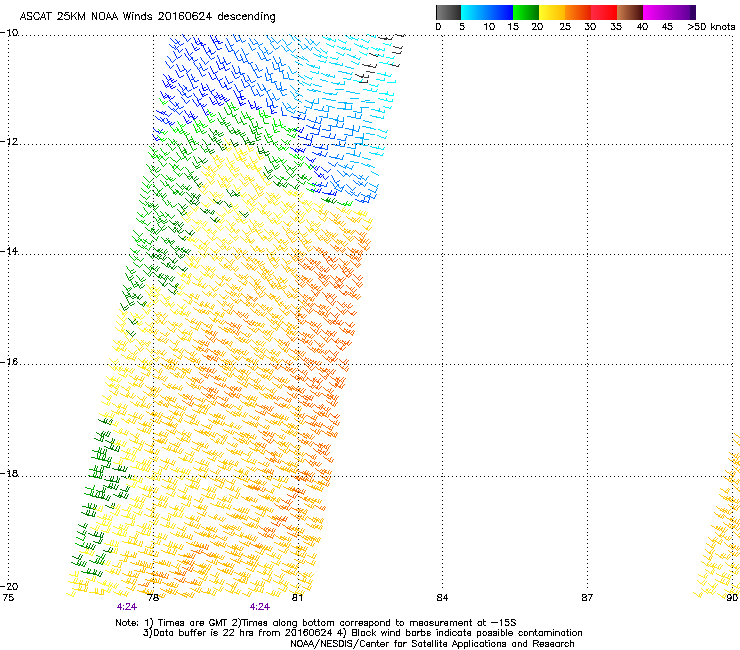Click the '84' longitude axis label

click(442, 598)
